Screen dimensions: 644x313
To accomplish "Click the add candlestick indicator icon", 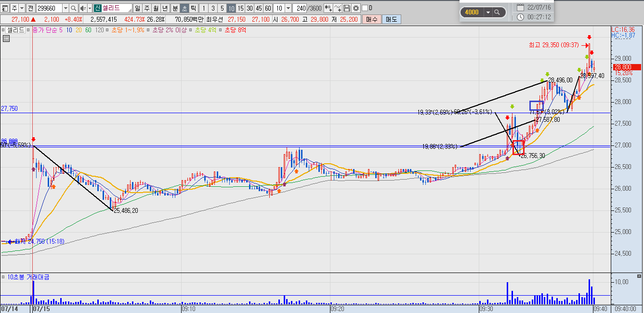I will (x=328, y=8).
